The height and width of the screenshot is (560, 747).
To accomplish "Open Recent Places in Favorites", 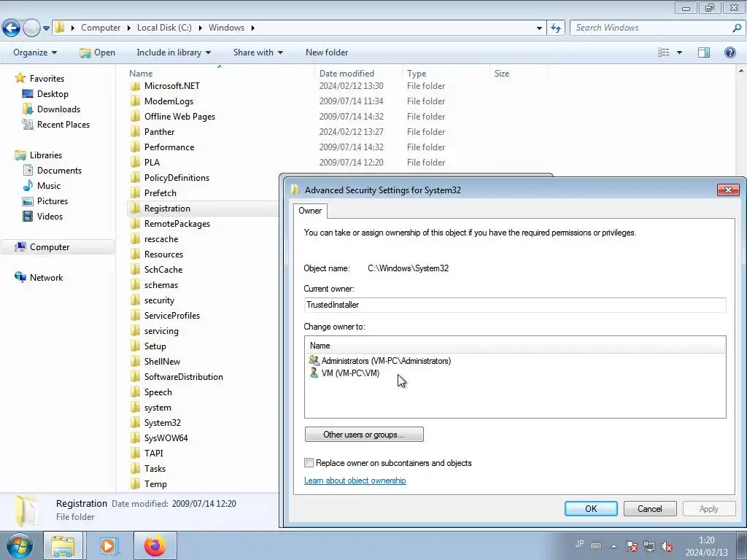I will click(x=63, y=124).
